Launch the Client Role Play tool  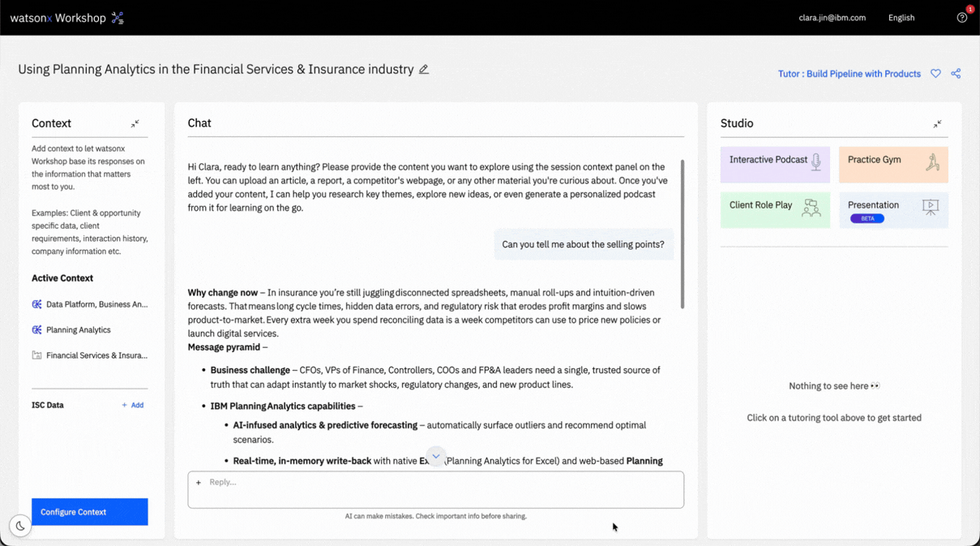(x=775, y=210)
